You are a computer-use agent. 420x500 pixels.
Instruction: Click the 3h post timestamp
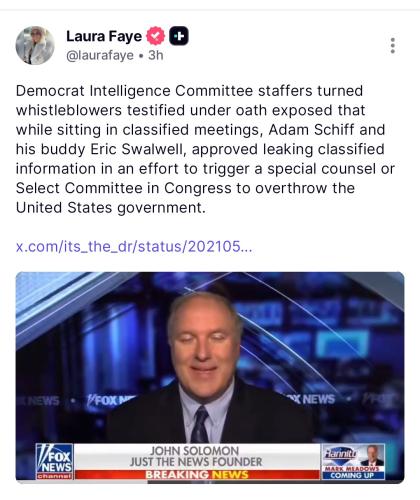[156, 55]
